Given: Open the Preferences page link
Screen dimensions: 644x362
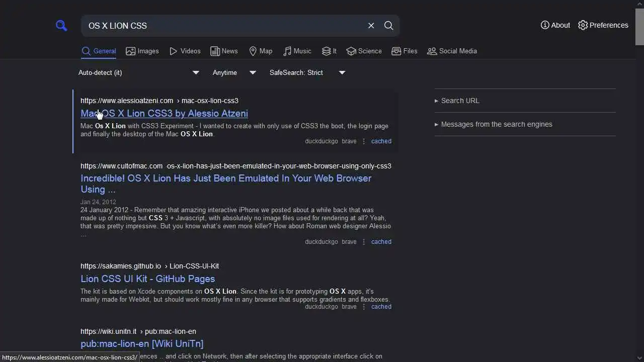Looking at the screenshot, I should [x=603, y=25].
